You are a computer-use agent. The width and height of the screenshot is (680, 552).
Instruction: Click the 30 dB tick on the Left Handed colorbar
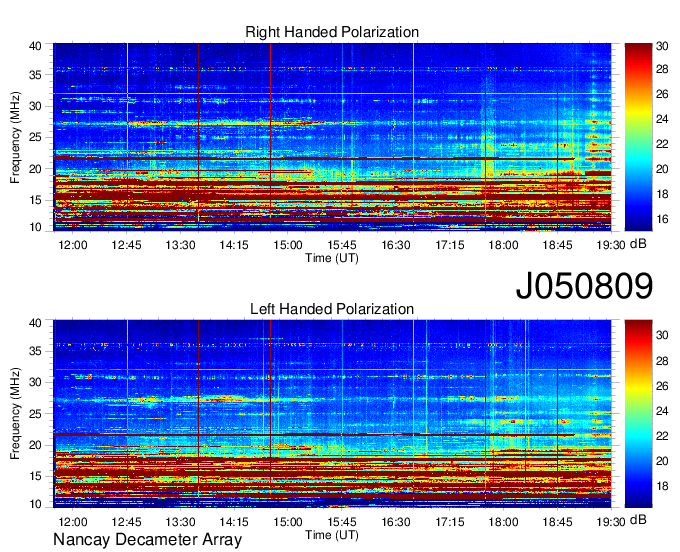pos(662,335)
